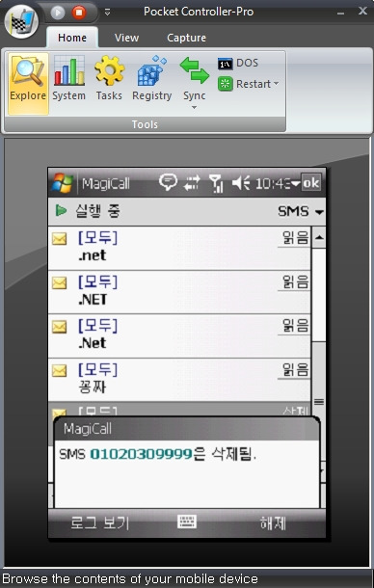Expand the Sync dropdown arrow
The width and height of the screenshot is (374, 588).
pyautogui.click(x=194, y=108)
